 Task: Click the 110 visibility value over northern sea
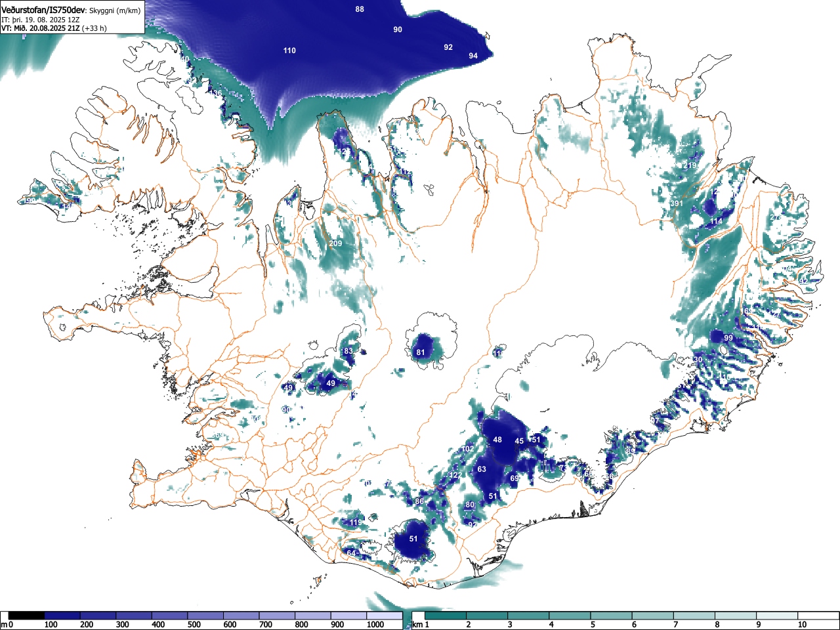point(289,51)
